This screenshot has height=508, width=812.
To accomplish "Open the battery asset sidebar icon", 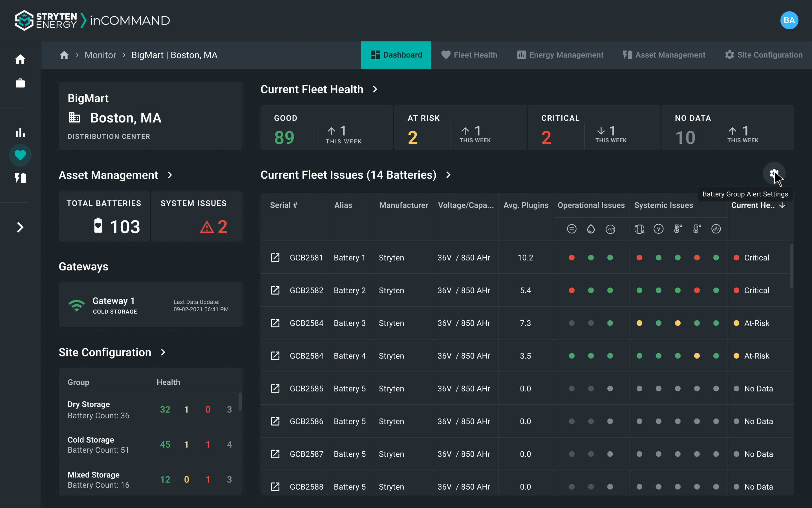I will tap(20, 178).
